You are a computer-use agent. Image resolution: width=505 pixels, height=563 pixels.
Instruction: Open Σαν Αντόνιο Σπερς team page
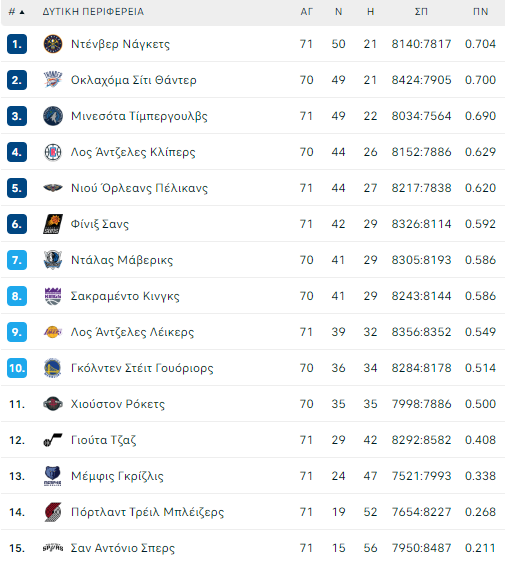click(x=123, y=548)
